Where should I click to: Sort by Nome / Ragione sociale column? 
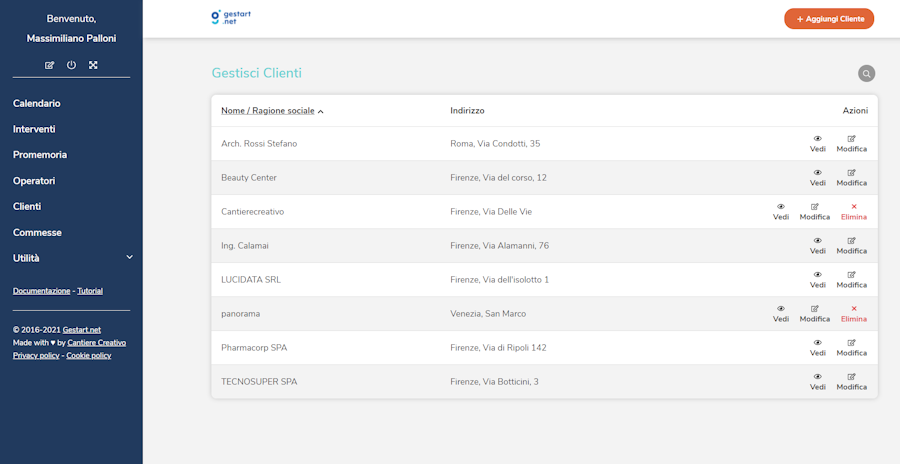272,111
